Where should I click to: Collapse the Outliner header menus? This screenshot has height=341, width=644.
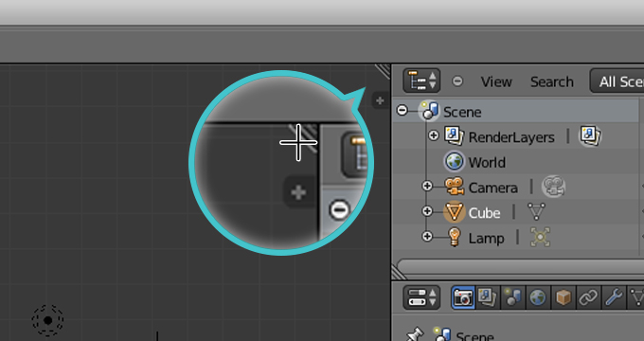(x=457, y=81)
